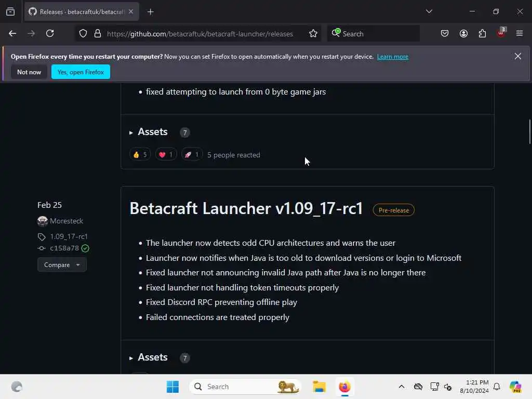
Task: Reload the current page
Action: [50, 33]
